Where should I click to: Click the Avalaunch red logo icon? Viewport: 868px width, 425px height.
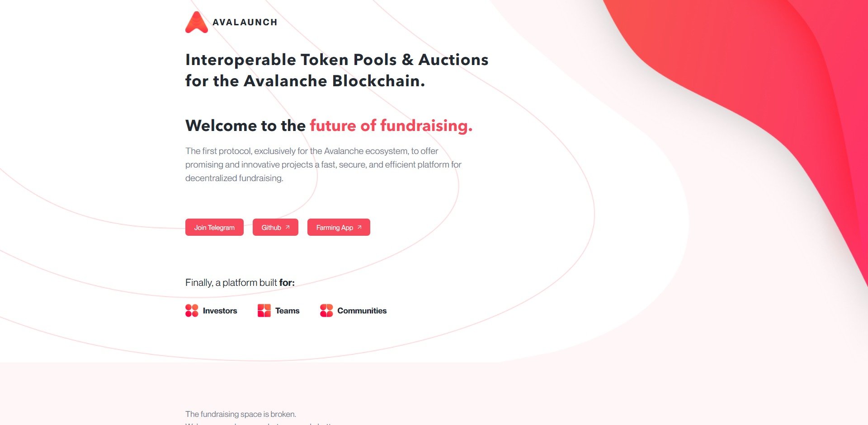point(197,22)
